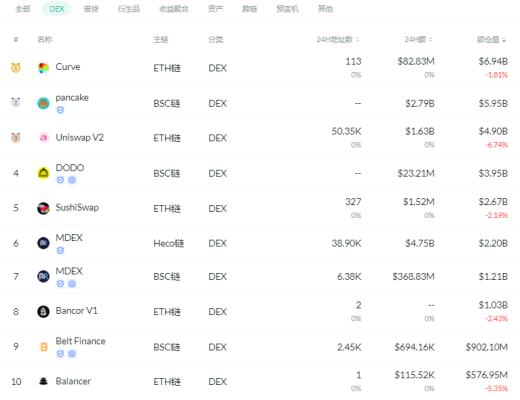Open the SushiSwap name link
The width and height of the screenshot is (520, 400).
(x=77, y=207)
